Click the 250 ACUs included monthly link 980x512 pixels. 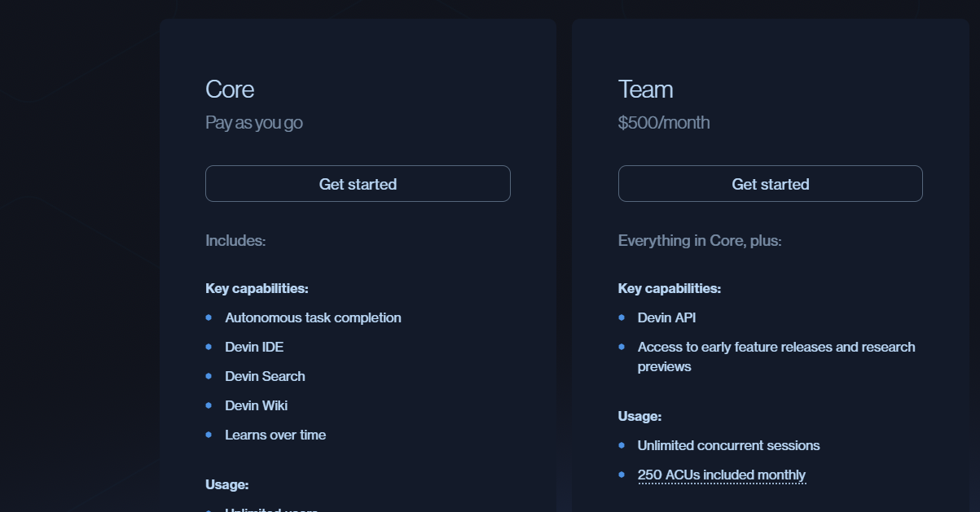(x=721, y=475)
